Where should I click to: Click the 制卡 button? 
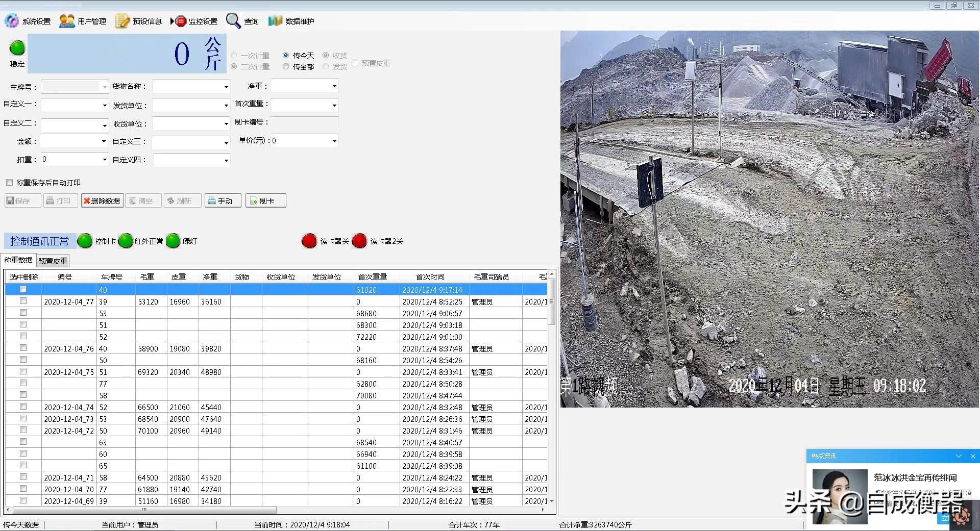265,200
